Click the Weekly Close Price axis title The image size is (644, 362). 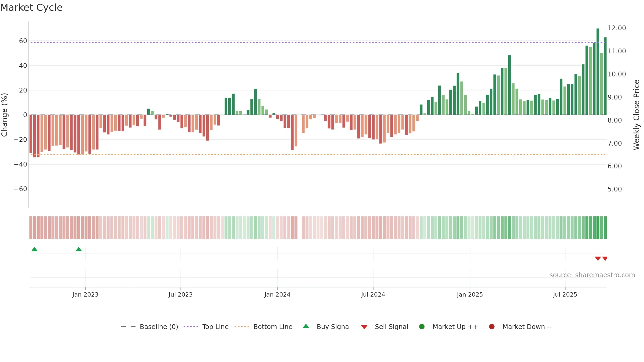point(636,115)
